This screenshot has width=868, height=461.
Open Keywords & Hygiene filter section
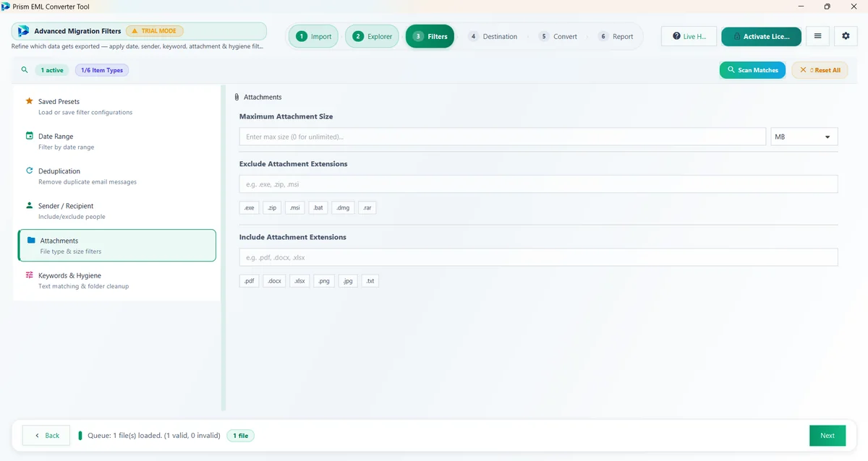[117, 280]
